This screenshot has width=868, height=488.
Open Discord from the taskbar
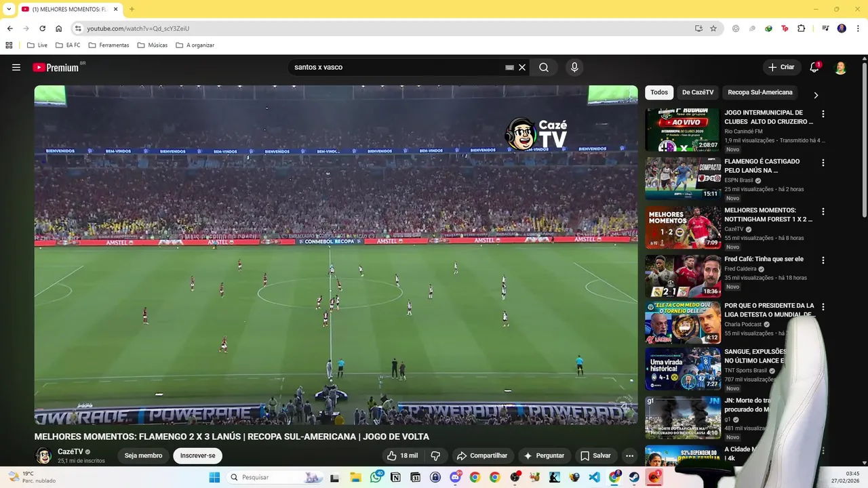[455, 477]
